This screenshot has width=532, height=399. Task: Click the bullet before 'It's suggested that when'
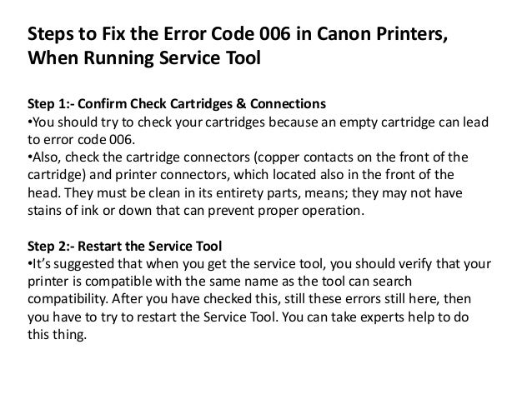tap(30, 264)
